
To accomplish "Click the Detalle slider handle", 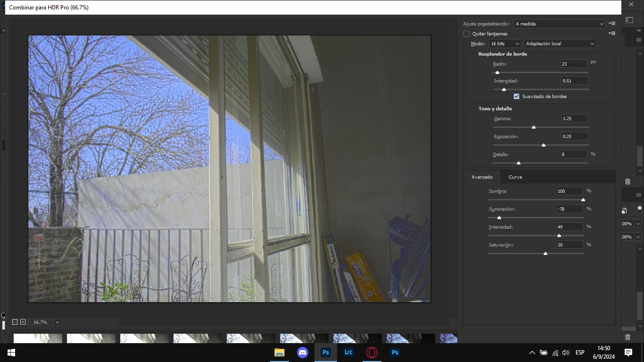I will (519, 163).
